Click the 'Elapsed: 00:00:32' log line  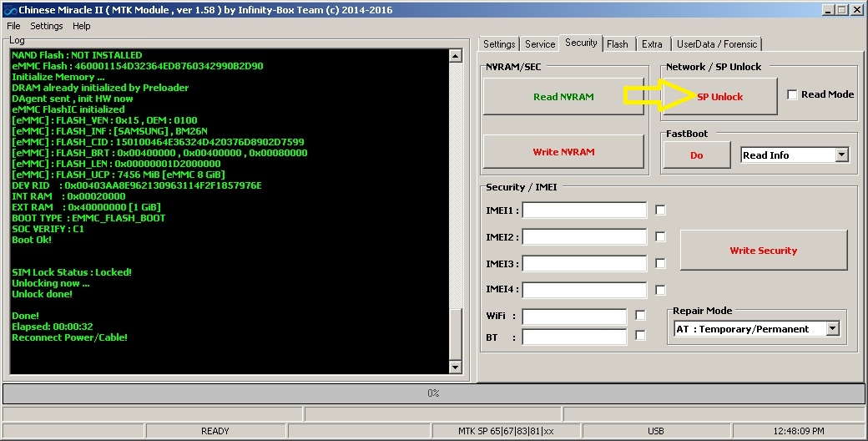[x=52, y=327]
